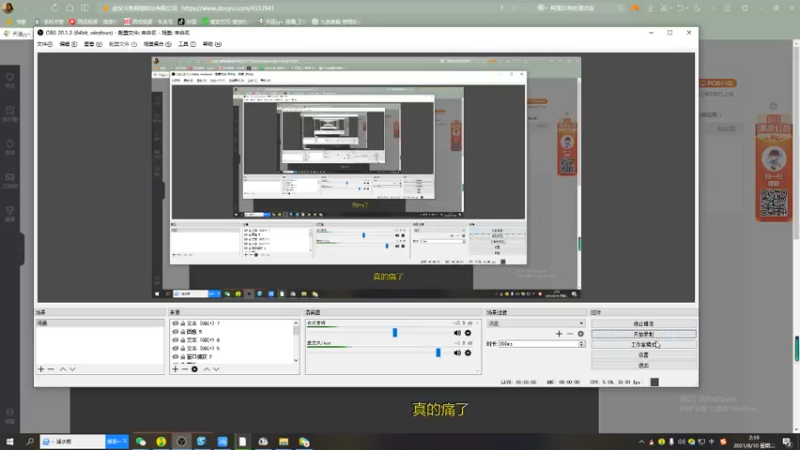Viewport: 800px width, 450px height.
Task: Click the 工作室模式 studio mode button
Action: point(643,344)
